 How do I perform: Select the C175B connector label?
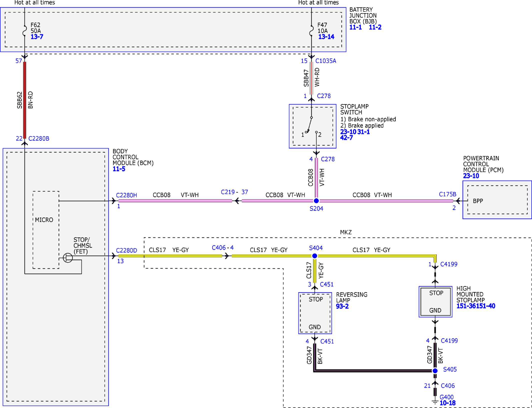click(x=448, y=194)
